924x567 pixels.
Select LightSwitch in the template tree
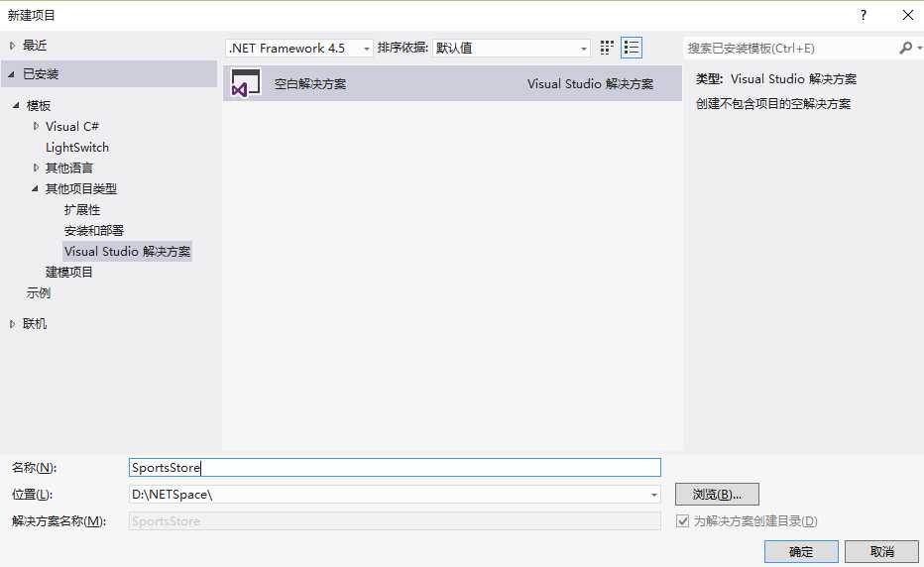pos(77,148)
